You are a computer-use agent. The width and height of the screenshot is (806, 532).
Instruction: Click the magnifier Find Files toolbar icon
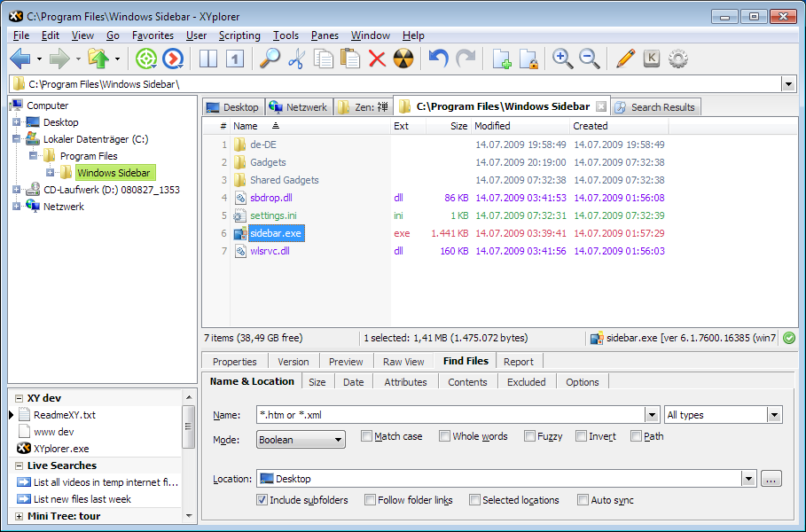[x=270, y=59]
